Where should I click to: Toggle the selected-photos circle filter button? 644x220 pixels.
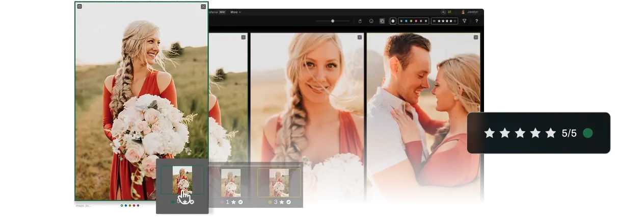pyautogui.click(x=393, y=21)
